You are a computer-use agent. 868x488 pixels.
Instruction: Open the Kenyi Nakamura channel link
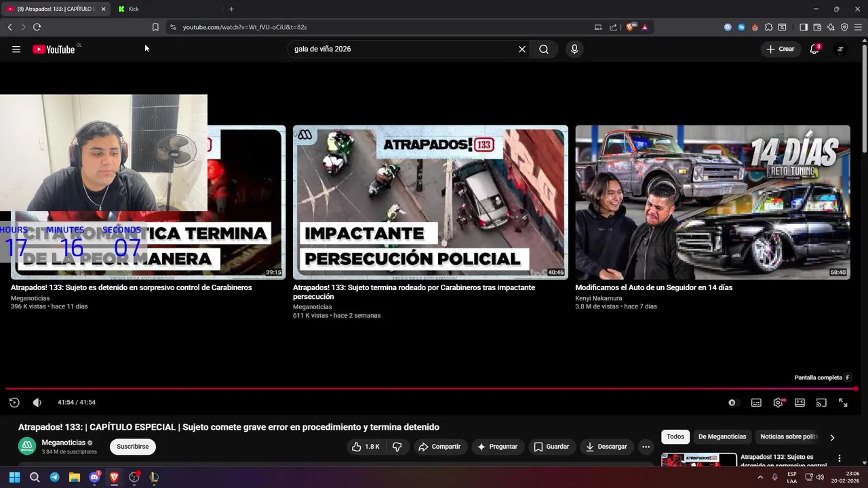[599, 298]
